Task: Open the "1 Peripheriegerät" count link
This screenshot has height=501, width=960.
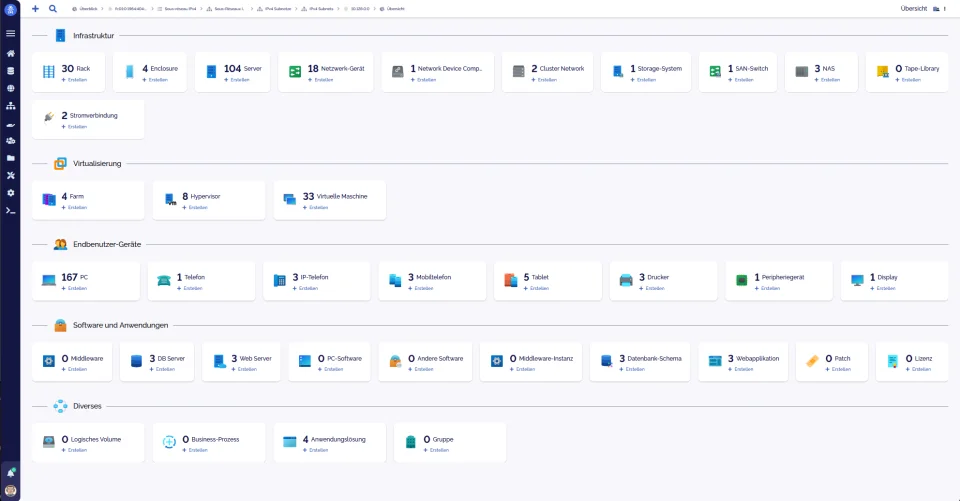Action: pyautogui.click(x=779, y=277)
